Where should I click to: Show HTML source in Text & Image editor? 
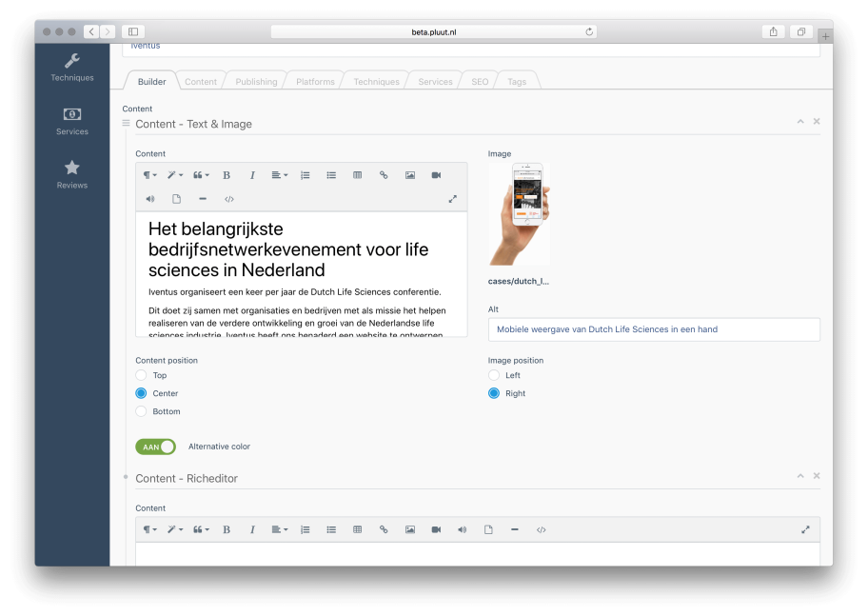pyautogui.click(x=229, y=199)
